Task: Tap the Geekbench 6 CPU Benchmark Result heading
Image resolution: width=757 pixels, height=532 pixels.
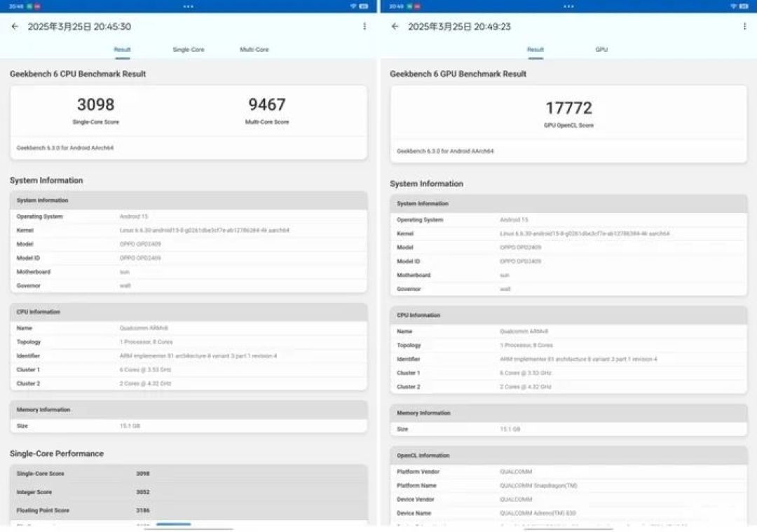Action: 78,74
